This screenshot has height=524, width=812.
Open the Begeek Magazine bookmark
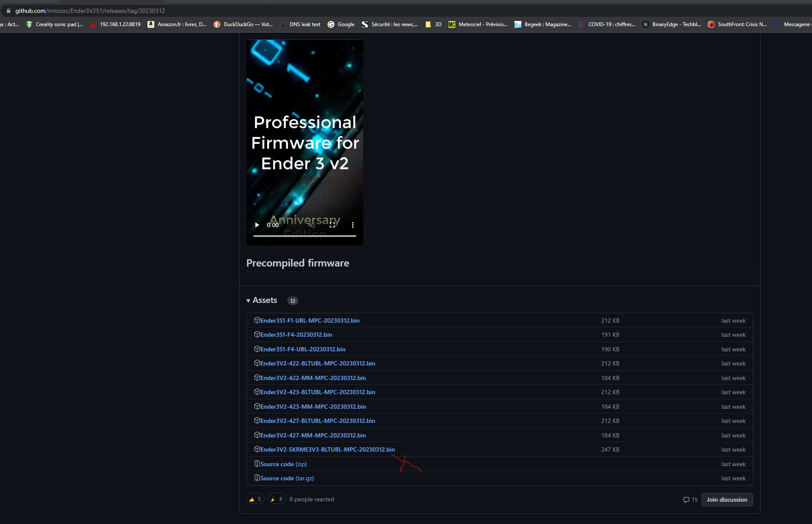[x=543, y=24]
